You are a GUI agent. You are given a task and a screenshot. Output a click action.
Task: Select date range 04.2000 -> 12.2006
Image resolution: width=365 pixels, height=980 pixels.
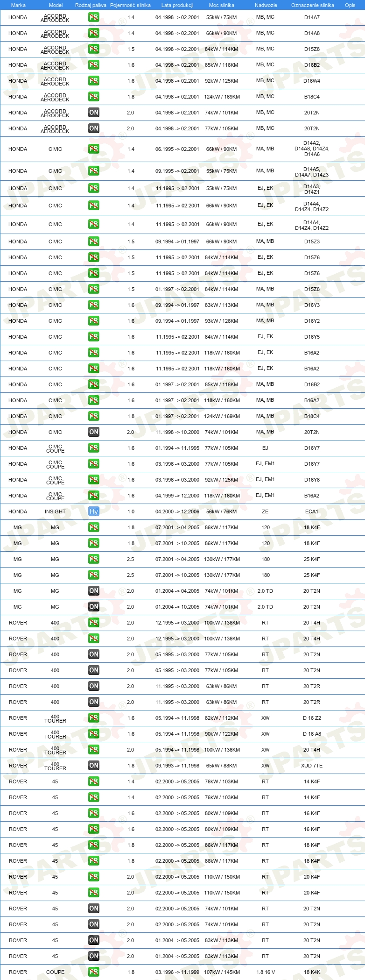point(177,511)
